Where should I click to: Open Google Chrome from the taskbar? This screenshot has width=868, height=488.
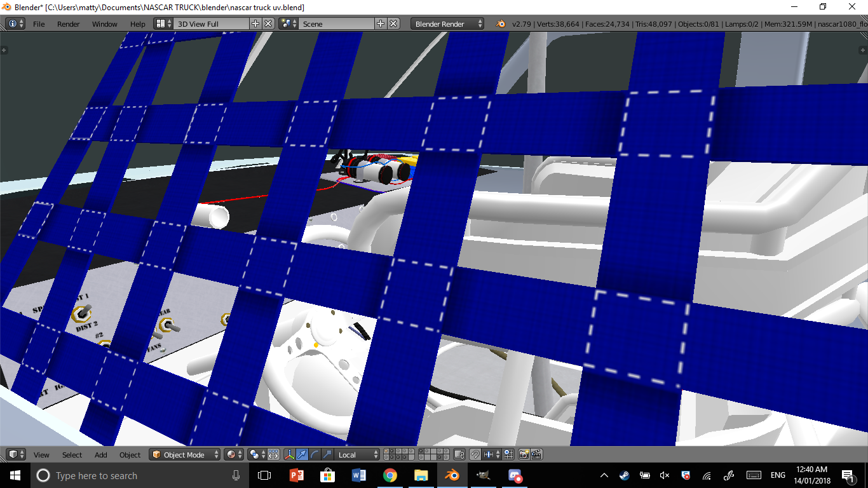tap(390, 475)
